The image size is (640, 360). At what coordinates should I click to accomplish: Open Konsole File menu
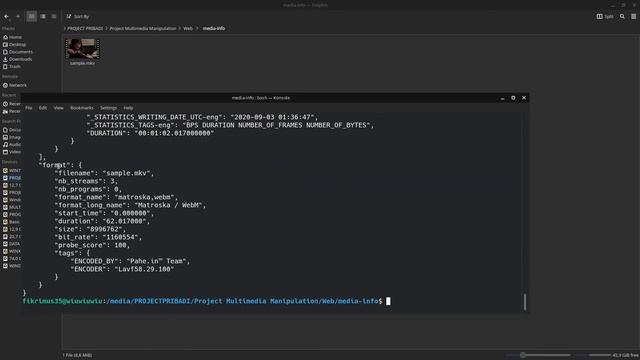click(x=29, y=108)
